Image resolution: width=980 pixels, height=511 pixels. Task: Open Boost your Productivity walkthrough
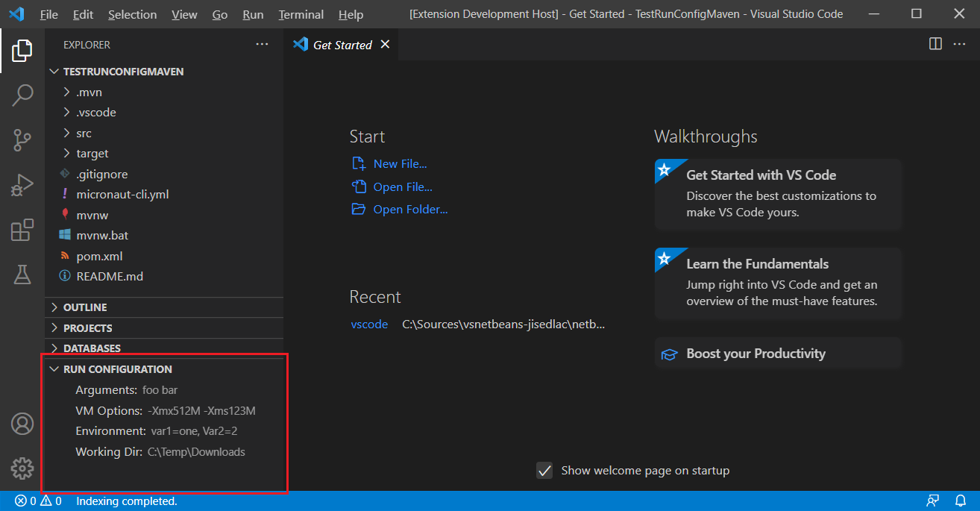[x=779, y=354]
